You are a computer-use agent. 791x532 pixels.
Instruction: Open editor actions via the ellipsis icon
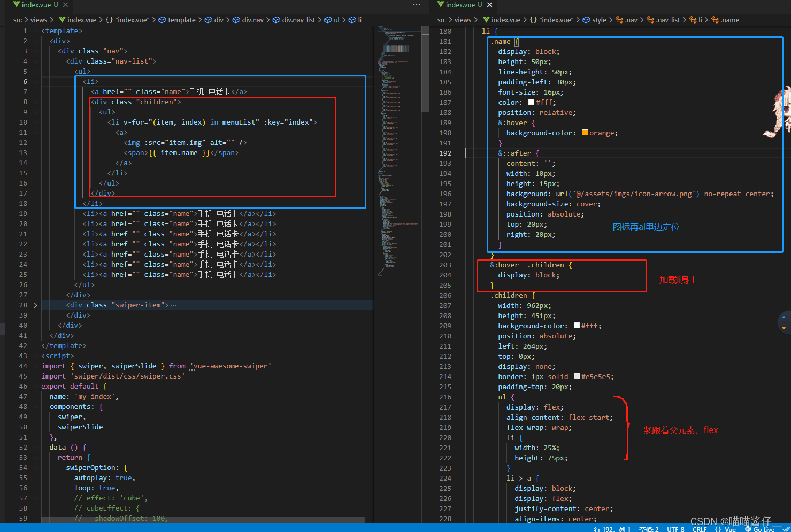[x=416, y=5]
